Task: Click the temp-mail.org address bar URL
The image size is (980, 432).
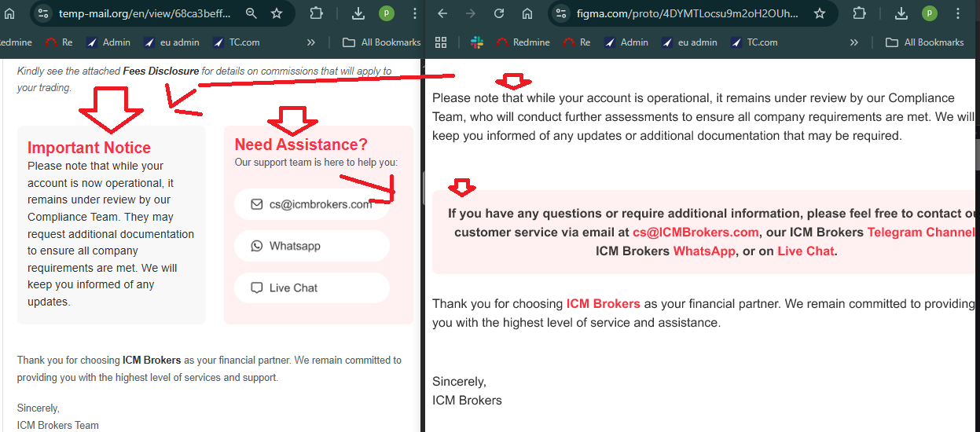Action: (x=144, y=13)
